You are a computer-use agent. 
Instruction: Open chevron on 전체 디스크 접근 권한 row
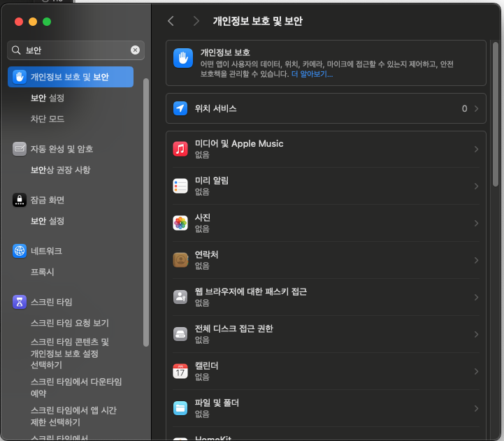click(x=476, y=334)
